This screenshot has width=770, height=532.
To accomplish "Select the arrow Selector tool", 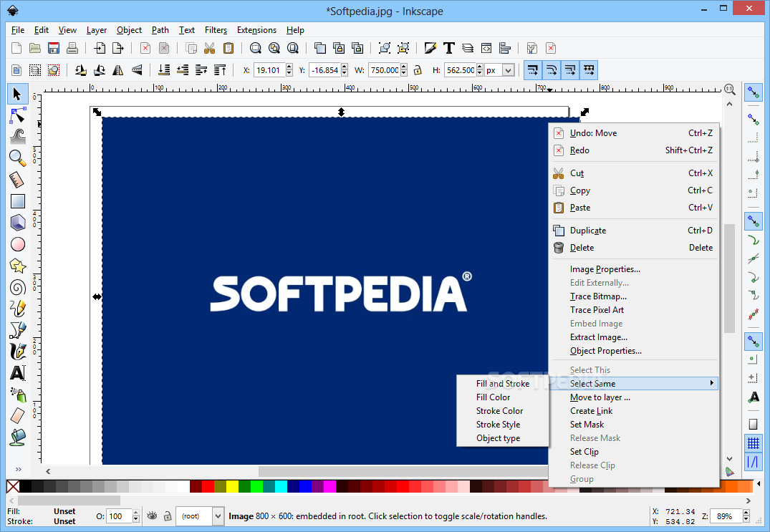I will (x=17, y=94).
